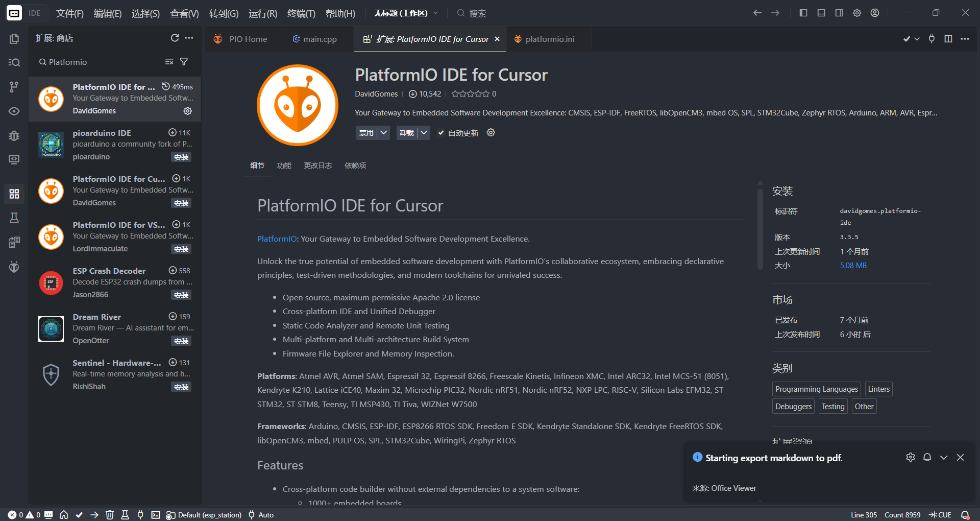The height and width of the screenshot is (521, 980).
Task: Click the Platformio extension search field
Action: 102,62
